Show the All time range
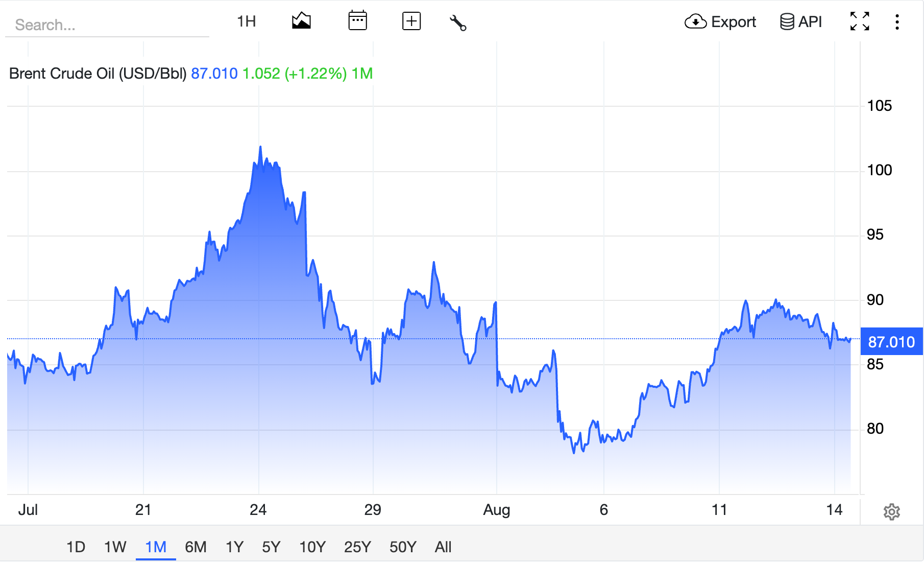 coord(443,547)
